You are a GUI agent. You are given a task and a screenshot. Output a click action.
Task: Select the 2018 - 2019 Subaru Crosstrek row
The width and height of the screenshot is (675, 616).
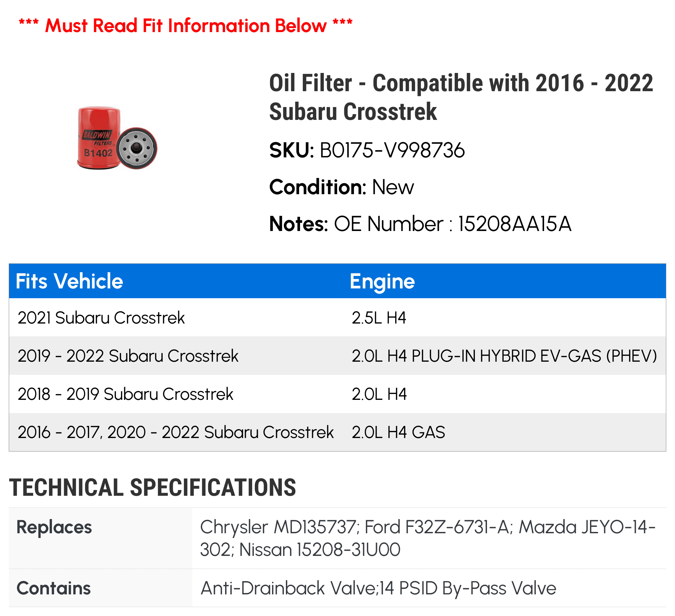[x=337, y=394]
